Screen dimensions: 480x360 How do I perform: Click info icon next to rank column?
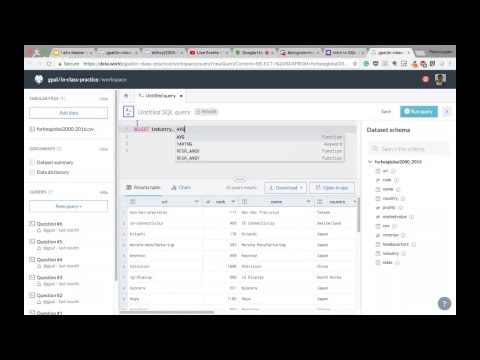pyautogui.click(x=396, y=180)
